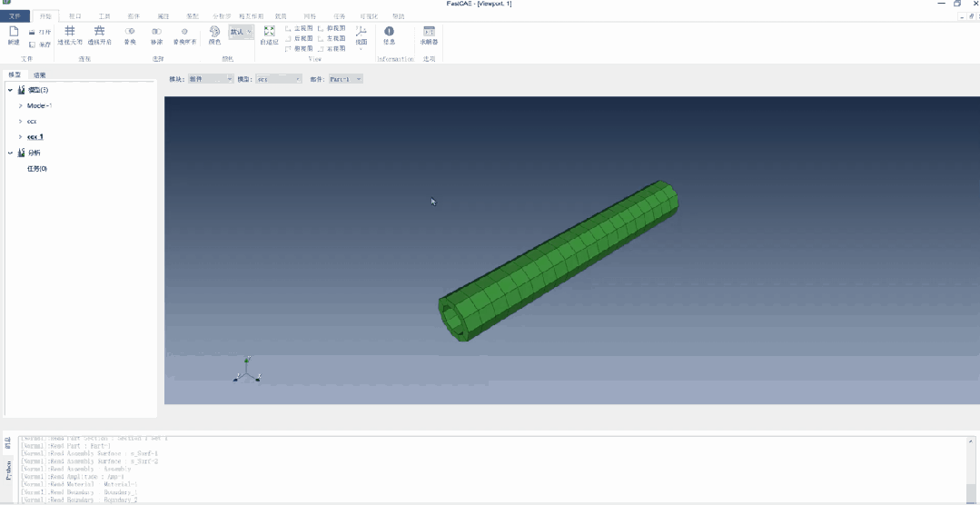
Task: Switch to the 部件 ribbon tab
Action: pyautogui.click(x=134, y=16)
